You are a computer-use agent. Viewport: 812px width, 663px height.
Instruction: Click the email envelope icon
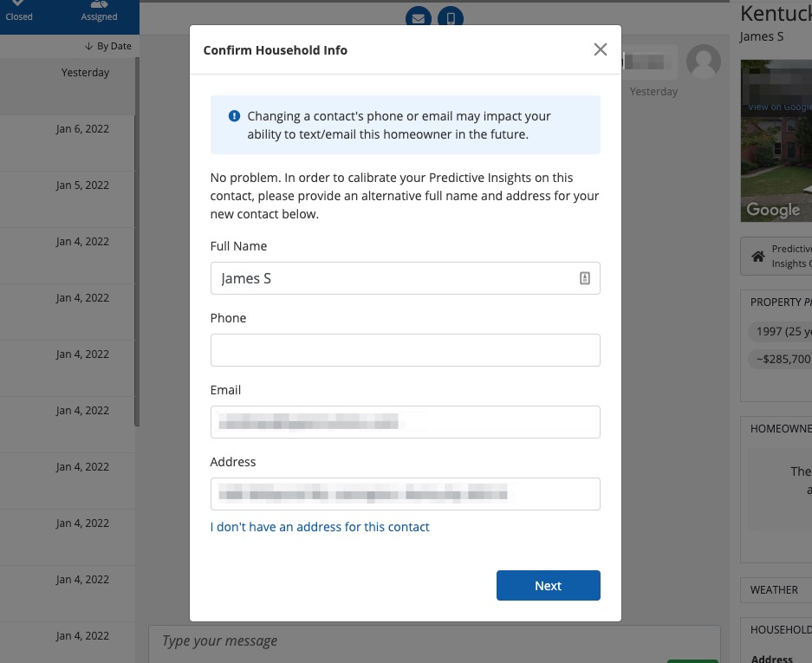[419, 17]
